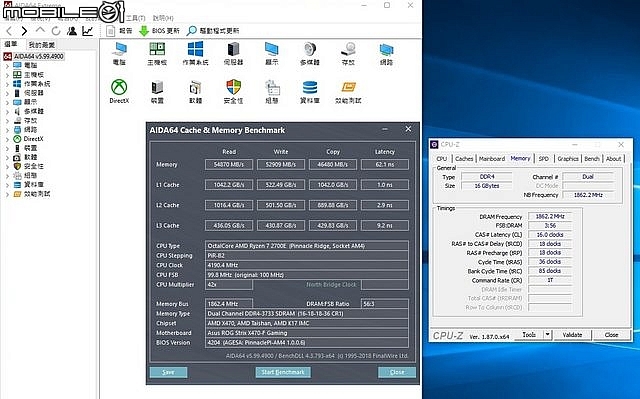The height and width of the screenshot is (399, 640).
Task: Open the large 效能測試 benchmark icon in main panel
Action: point(348,92)
